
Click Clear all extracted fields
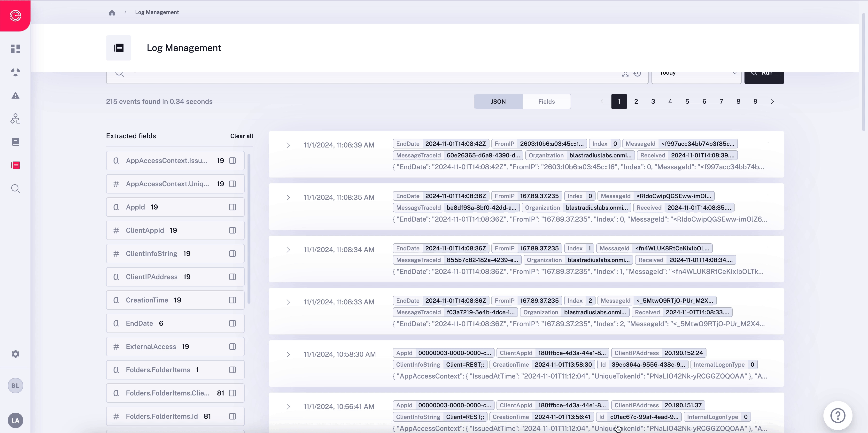(242, 136)
